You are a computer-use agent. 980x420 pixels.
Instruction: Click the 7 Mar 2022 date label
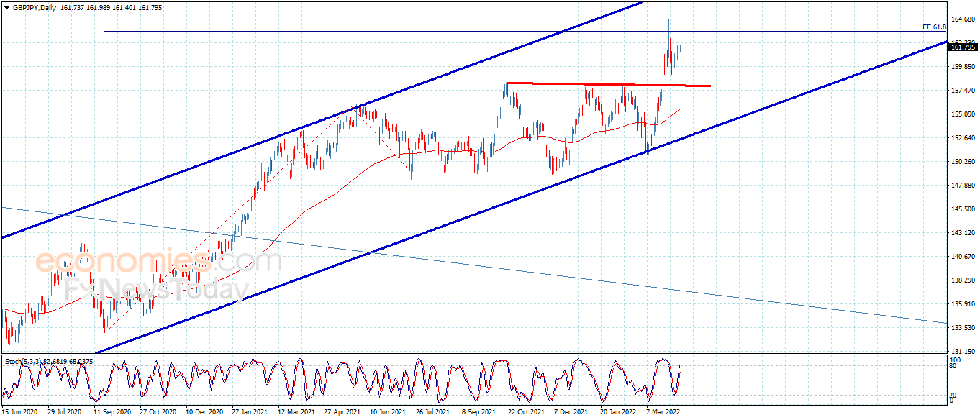tap(663, 413)
